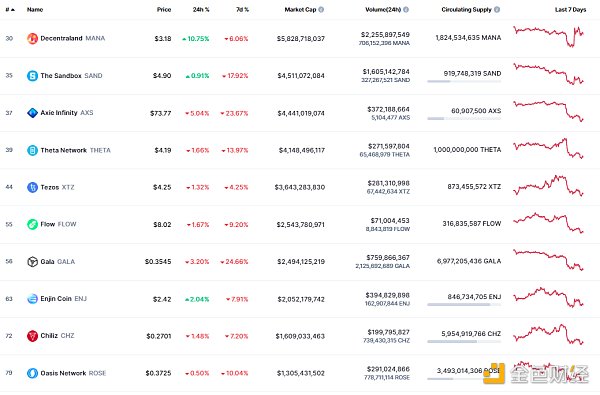Open Tezos 7-day price sparkline chart
600x395 pixels.
[x=548, y=186]
